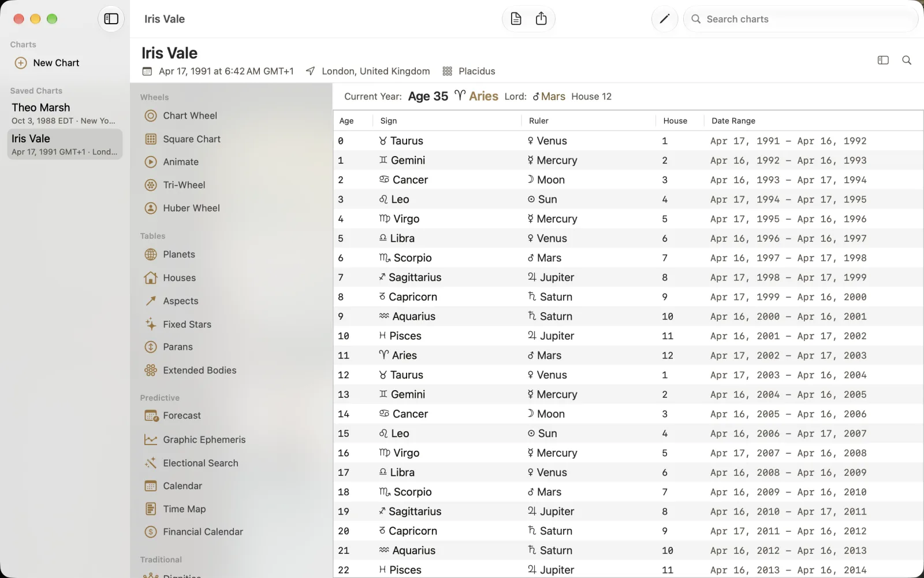Click the London, United Kingdom location
The image size is (924, 578).
click(x=368, y=71)
